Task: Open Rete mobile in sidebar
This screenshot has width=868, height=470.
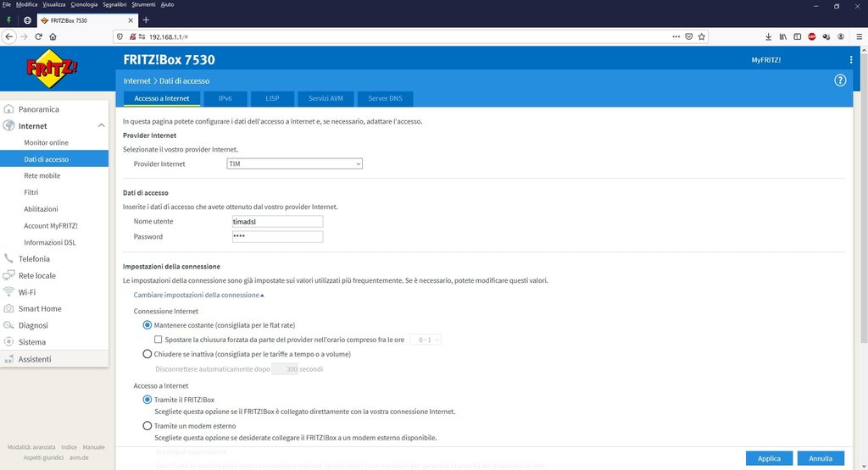Action: point(42,175)
